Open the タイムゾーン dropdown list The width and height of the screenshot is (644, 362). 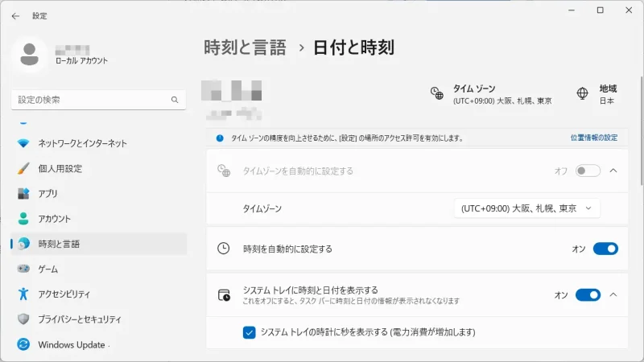coord(527,208)
